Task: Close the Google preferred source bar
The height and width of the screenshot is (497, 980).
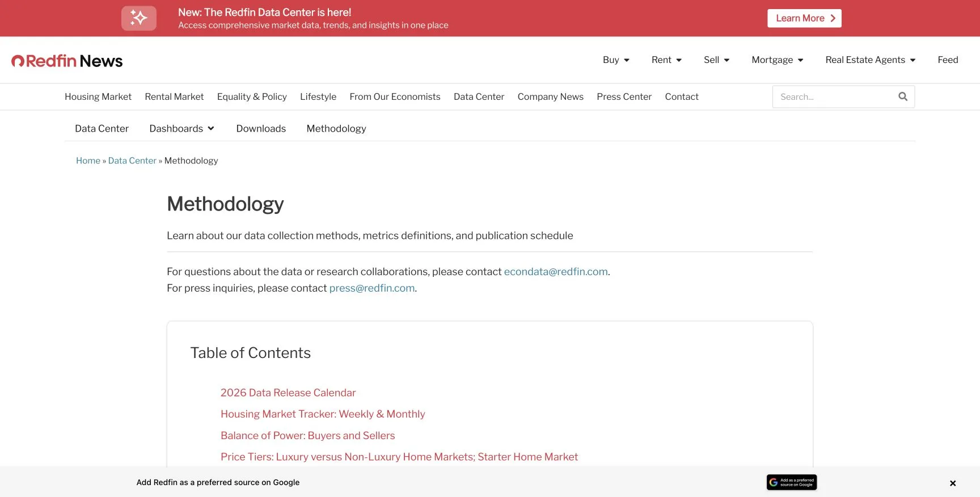Action: click(953, 483)
